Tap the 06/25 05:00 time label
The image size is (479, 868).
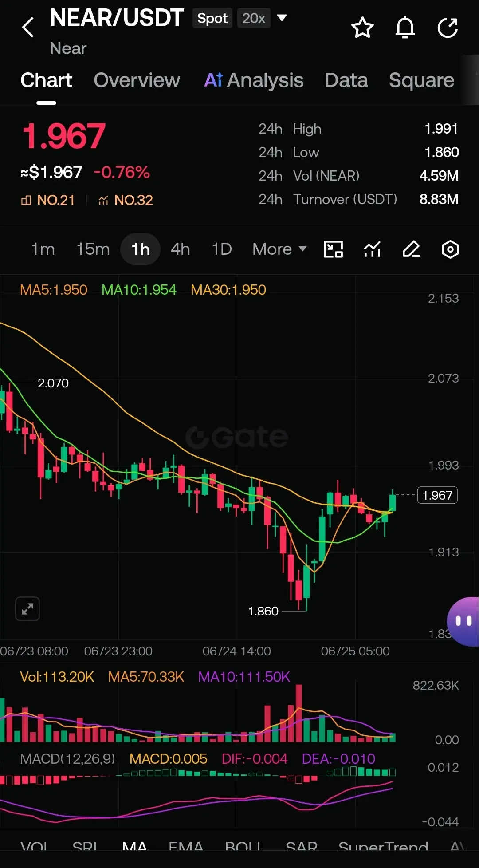tap(355, 651)
